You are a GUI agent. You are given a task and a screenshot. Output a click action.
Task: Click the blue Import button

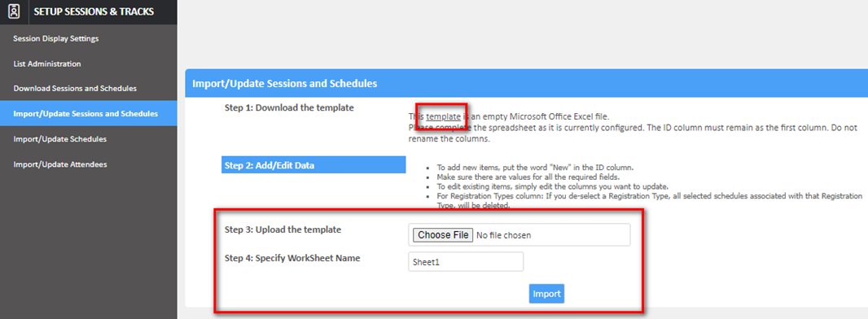(546, 294)
